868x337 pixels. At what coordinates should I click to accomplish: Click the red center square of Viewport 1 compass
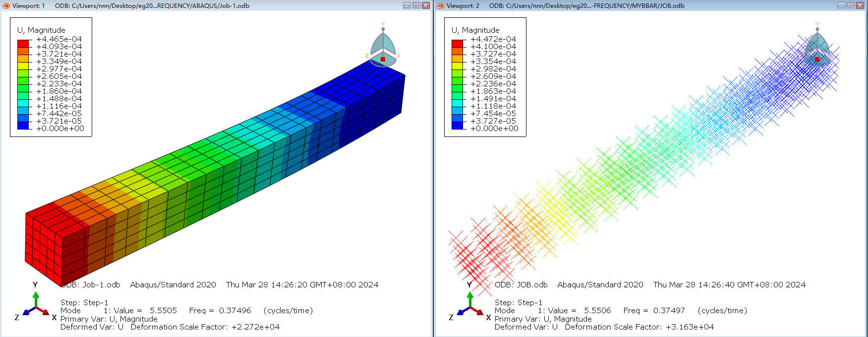tap(383, 59)
